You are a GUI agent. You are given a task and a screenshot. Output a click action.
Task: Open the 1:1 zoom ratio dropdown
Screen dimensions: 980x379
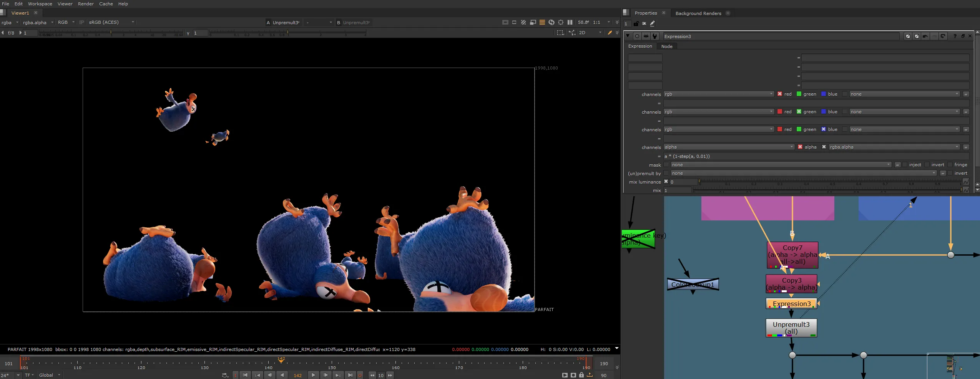[x=601, y=22]
